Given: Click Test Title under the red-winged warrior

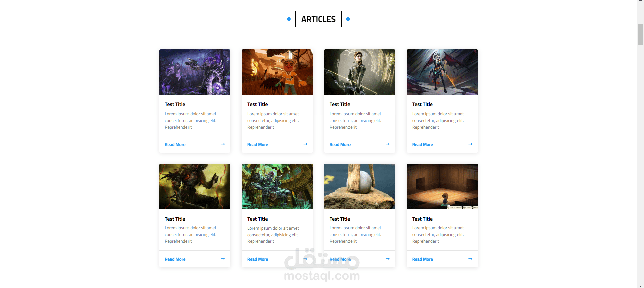Looking at the screenshot, I should coord(423,104).
